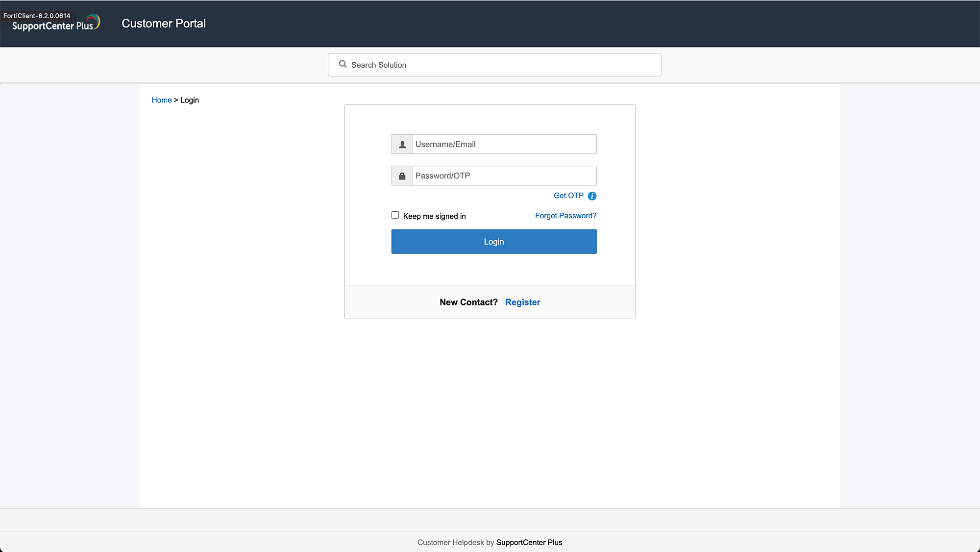
Task: Request a code via Get OTP link
Action: pos(568,196)
